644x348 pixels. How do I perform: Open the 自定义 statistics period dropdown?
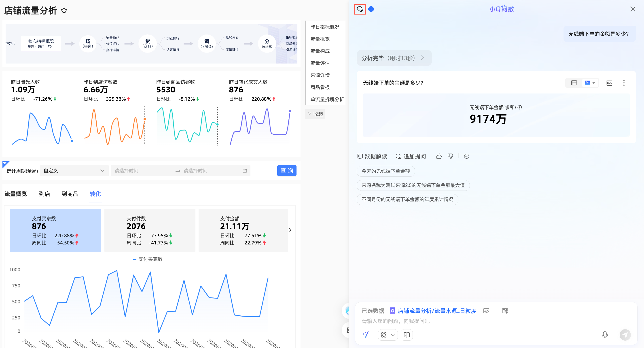pos(74,171)
